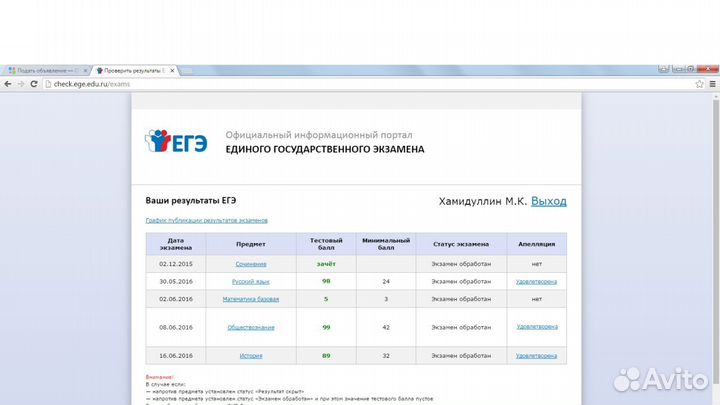Close the 'Подать объявление' tab
This screenshot has width=720, height=405.
coord(85,71)
